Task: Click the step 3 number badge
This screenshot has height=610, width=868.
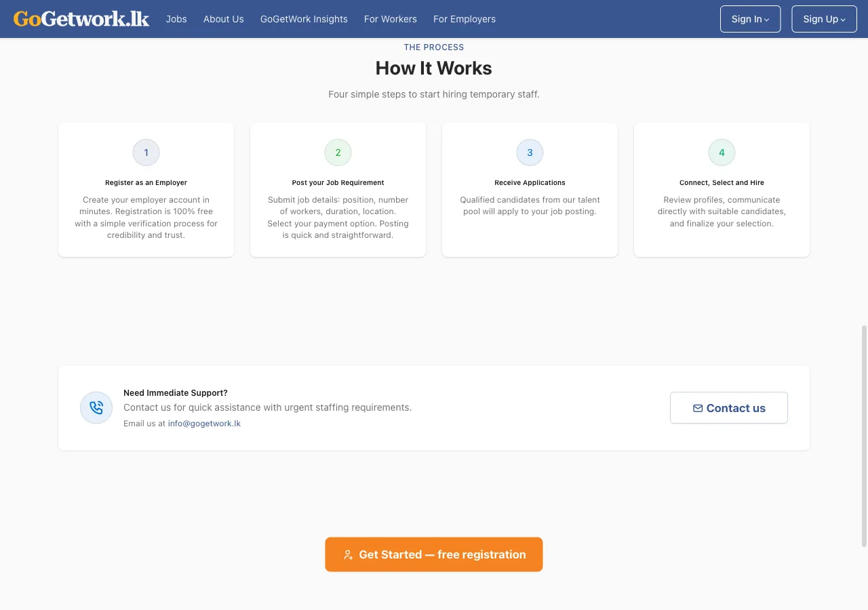Action: 530,152
